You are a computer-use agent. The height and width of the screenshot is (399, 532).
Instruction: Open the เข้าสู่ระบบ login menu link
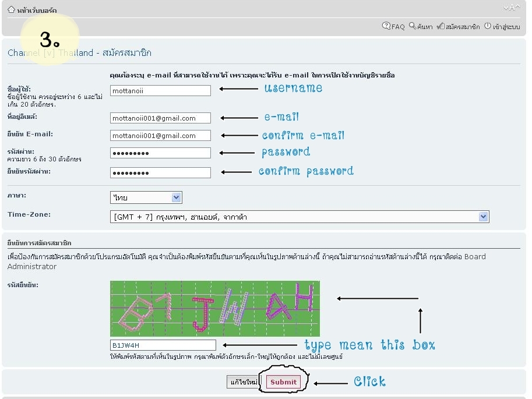(x=506, y=26)
